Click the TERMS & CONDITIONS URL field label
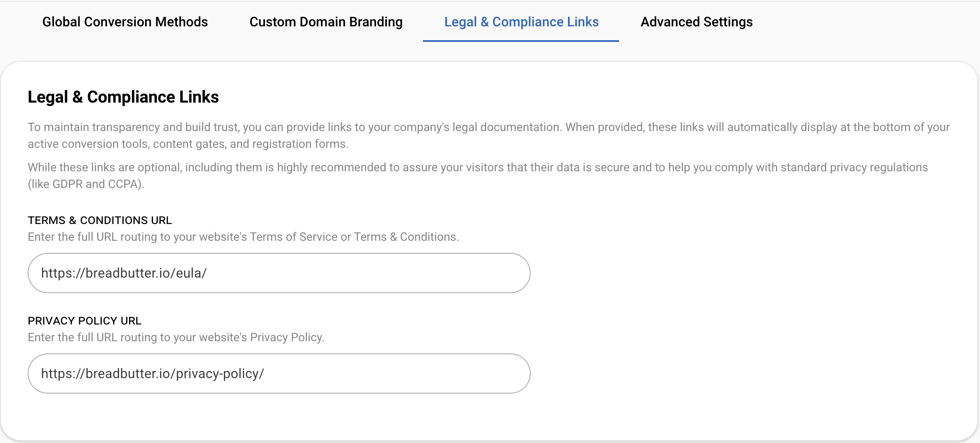 pyautogui.click(x=100, y=220)
